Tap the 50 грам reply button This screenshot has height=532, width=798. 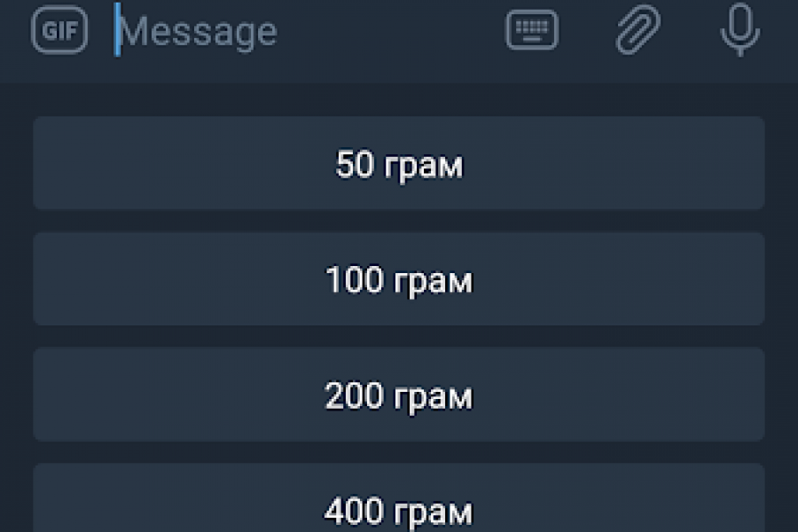click(399, 164)
